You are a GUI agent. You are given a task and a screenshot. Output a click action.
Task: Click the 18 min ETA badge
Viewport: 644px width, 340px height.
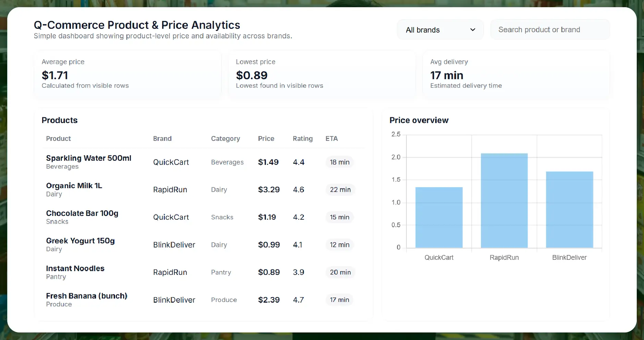pyautogui.click(x=340, y=162)
